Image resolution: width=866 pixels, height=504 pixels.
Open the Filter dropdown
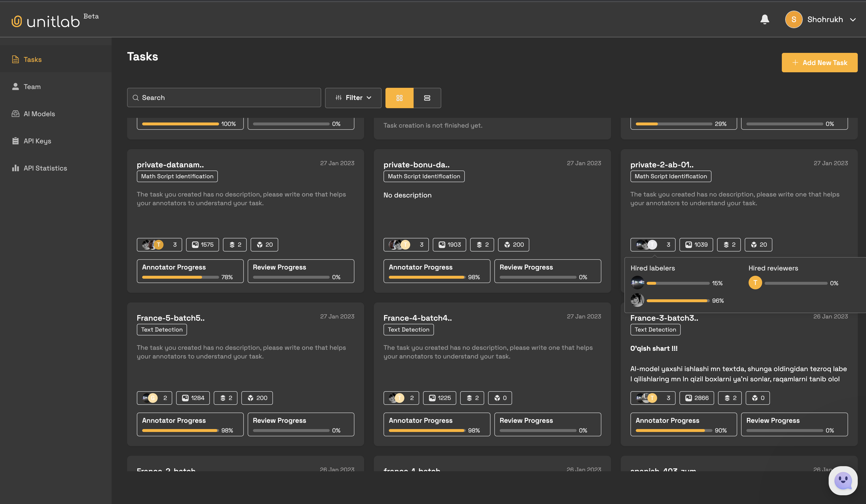click(x=353, y=98)
